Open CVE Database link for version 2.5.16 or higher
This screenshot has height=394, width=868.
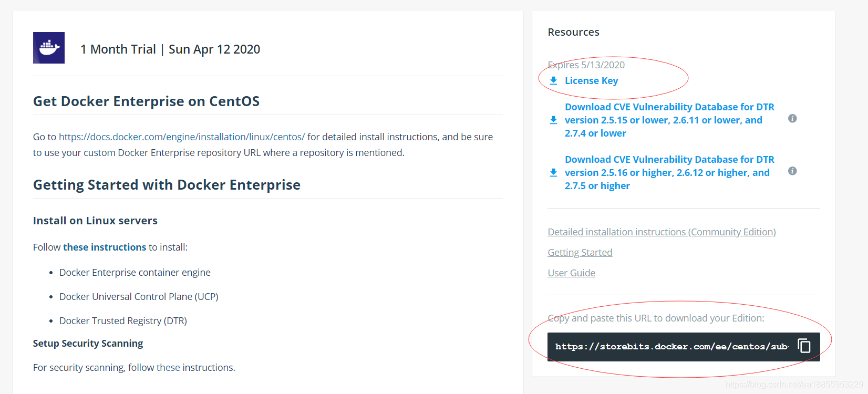click(669, 173)
